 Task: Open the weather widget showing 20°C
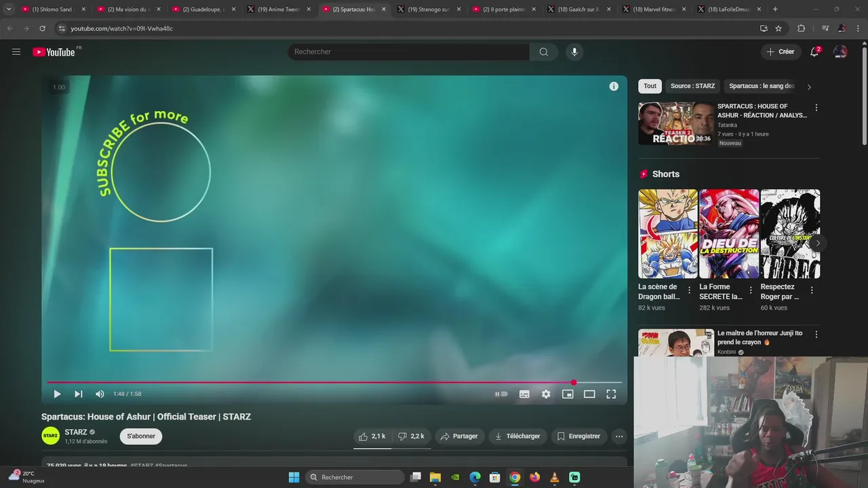point(26,477)
